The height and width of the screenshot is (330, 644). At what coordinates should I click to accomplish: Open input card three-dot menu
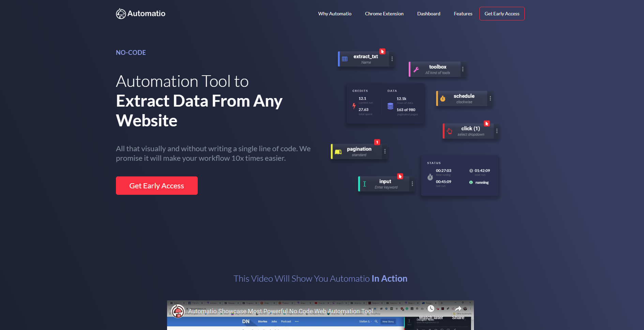(x=412, y=184)
